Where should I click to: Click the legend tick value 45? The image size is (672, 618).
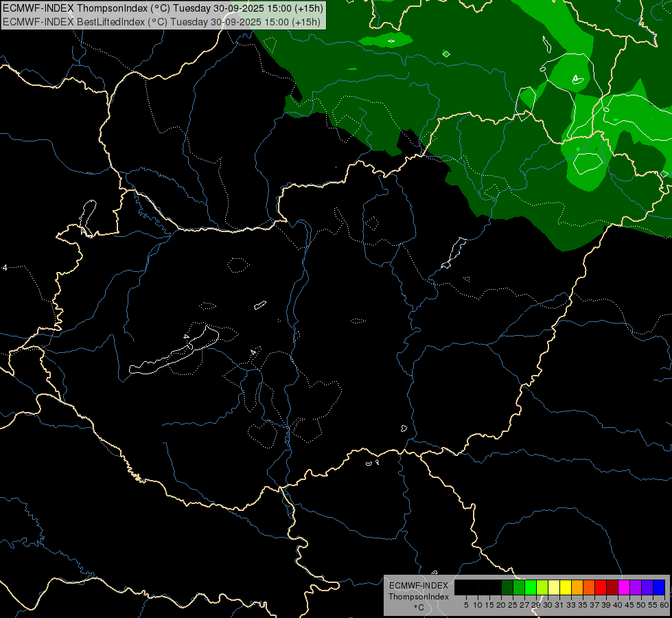(x=629, y=605)
